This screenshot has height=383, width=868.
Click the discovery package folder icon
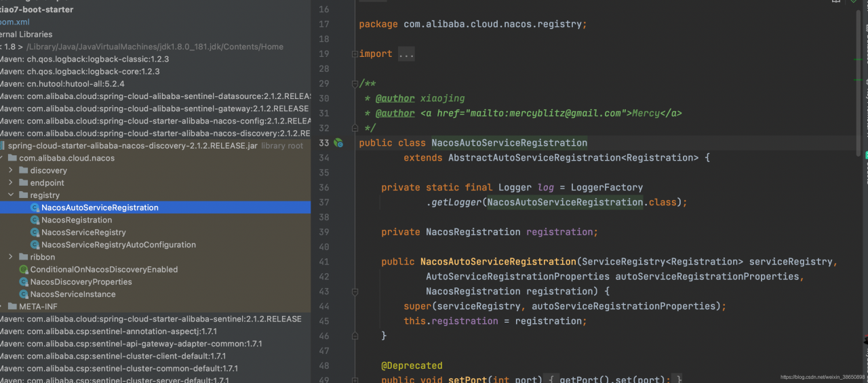(x=23, y=170)
